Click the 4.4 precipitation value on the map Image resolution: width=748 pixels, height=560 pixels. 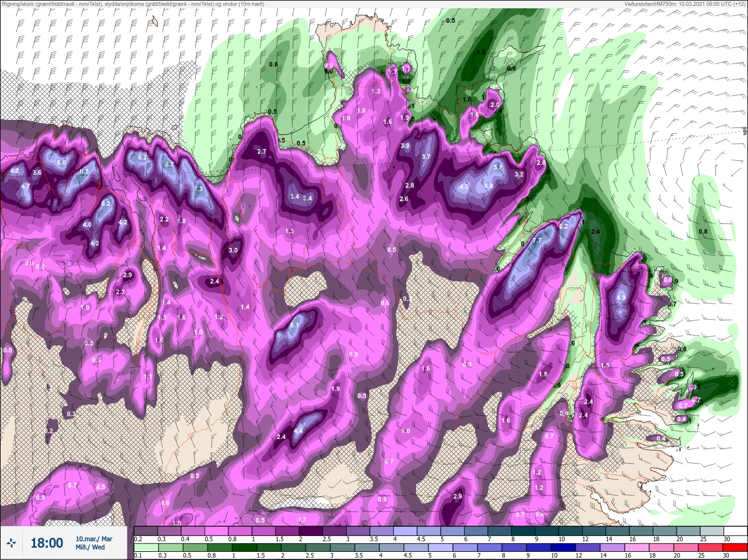[x=298, y=431]
